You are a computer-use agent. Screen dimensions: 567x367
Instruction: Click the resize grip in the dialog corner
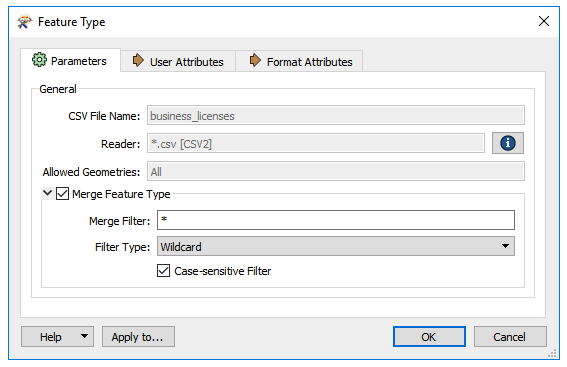(552, 353)
